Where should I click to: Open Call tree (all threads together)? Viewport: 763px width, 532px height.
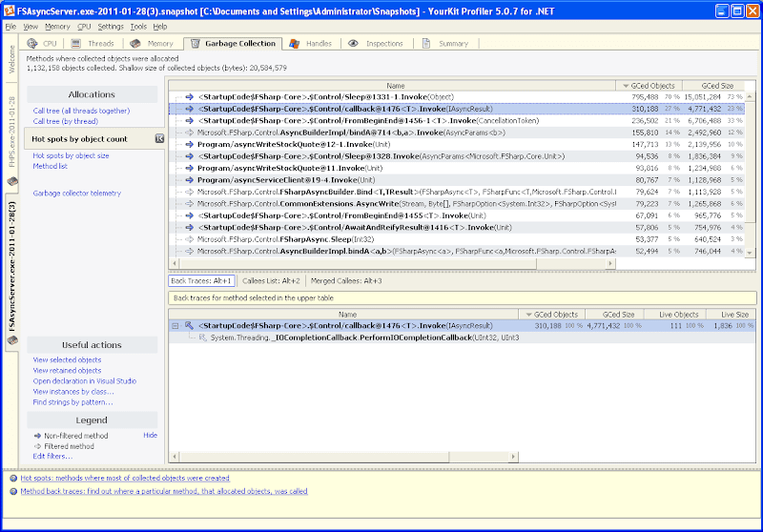coord(81,111)
